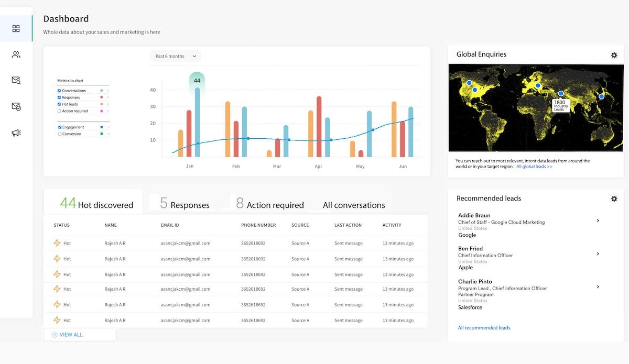Viewport: 629px width, 364px height.
Task: Enable the Conversion metric checkbox
Action: [x=59, y=134]
